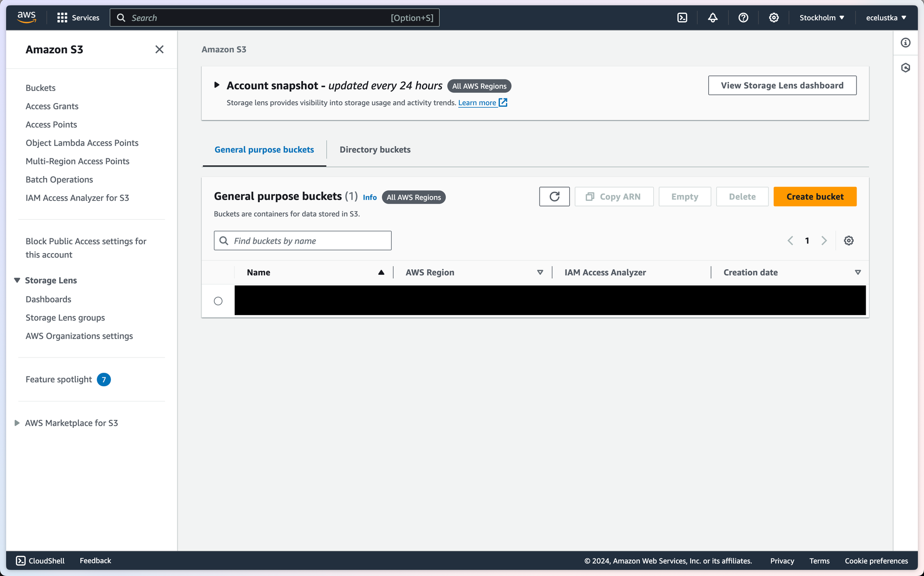
Task: Sort buckets by Name column arrow
Action: [381, 273]
